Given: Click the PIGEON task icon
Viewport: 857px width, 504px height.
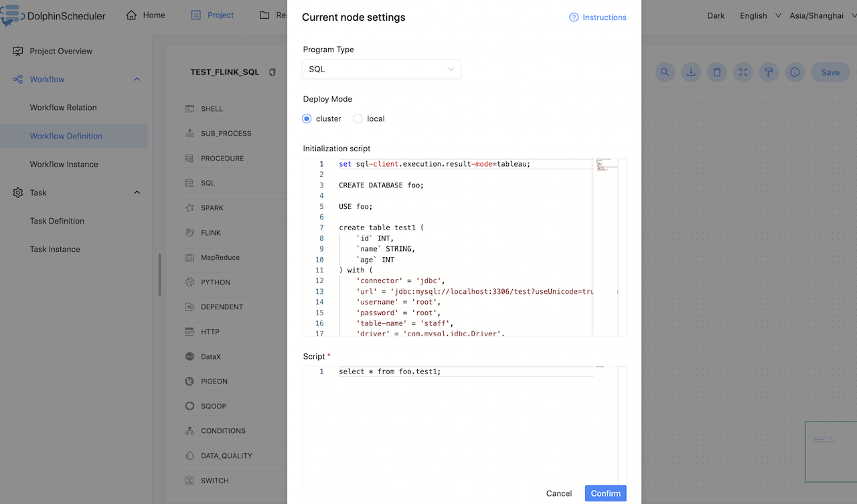Looking at the screenshot, I should [189, 381].
